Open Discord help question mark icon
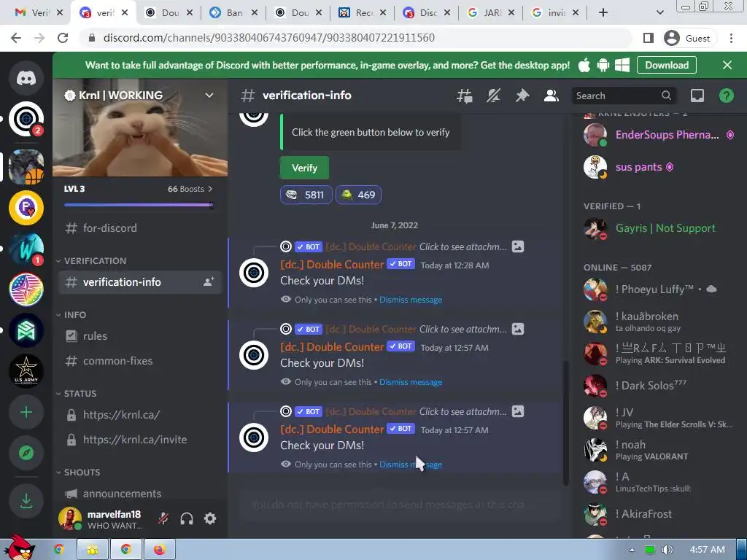 (726, 96)
